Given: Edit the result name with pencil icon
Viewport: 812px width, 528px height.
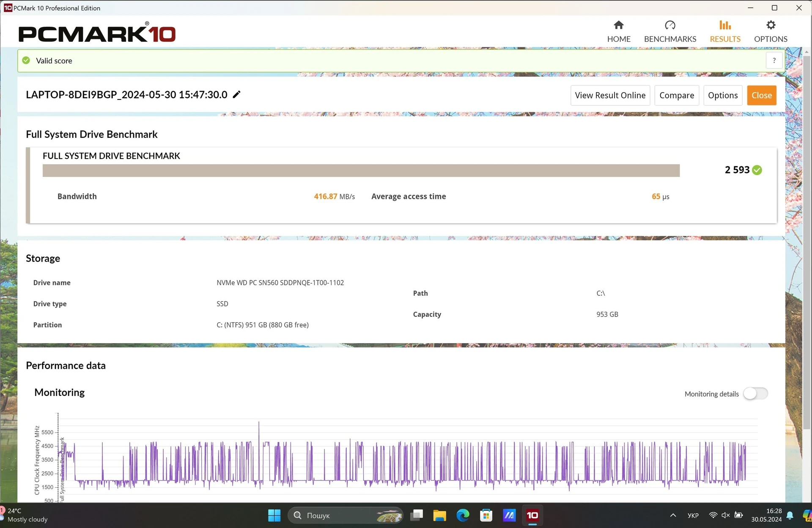Looking at the screenshot, I should [237, 94].
